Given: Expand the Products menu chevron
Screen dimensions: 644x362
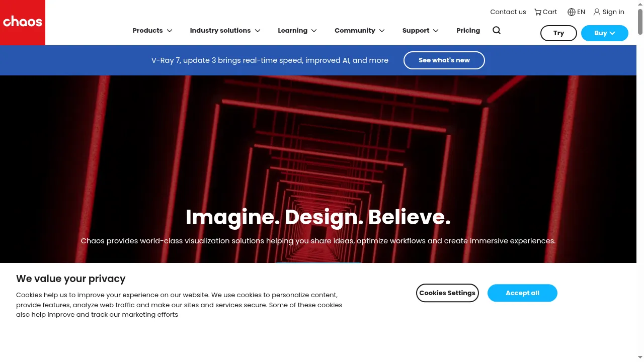Looking at the screenshot, I should (170, 31).
